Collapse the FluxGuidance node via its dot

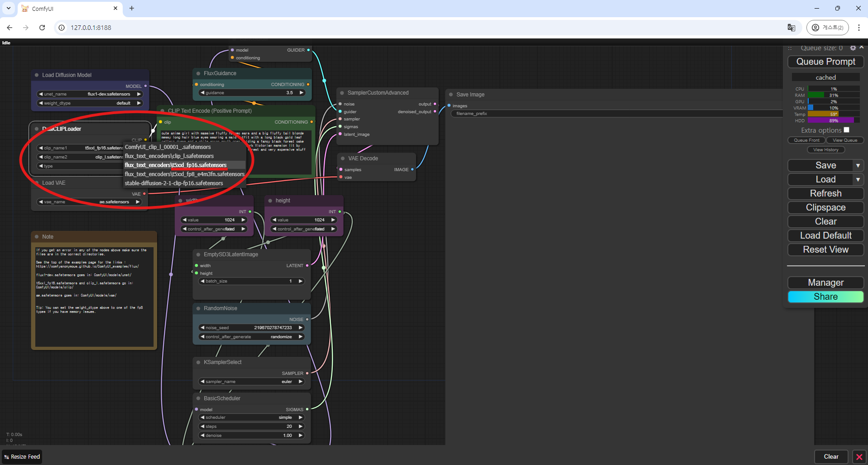[198, 73]
